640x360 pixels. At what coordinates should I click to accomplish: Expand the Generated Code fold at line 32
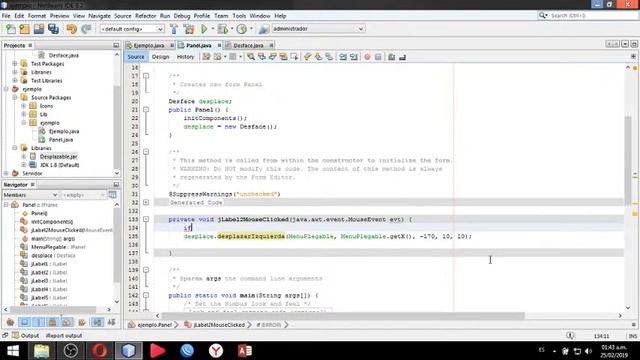point(146,202)
